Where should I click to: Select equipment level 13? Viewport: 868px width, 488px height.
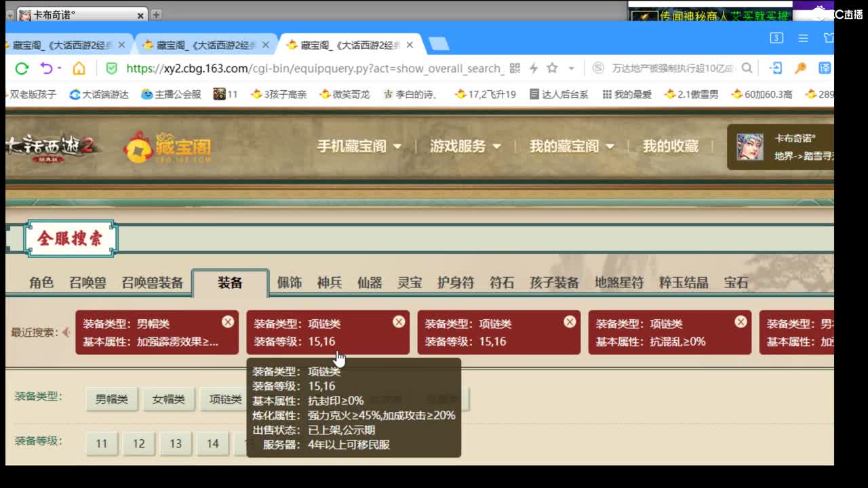(176, 443)
